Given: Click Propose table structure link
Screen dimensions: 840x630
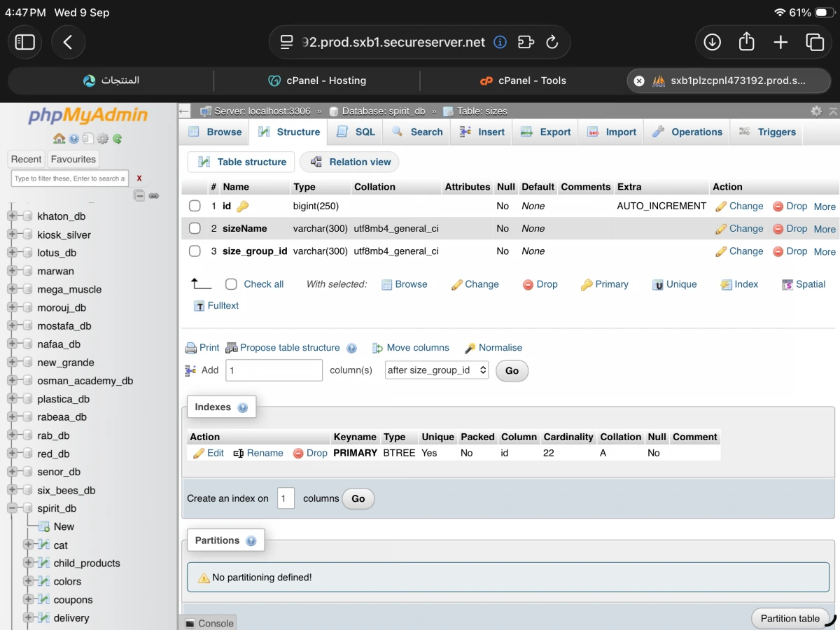Looking at the screenshot, I should pyautogui.click(x=283, y=348).
